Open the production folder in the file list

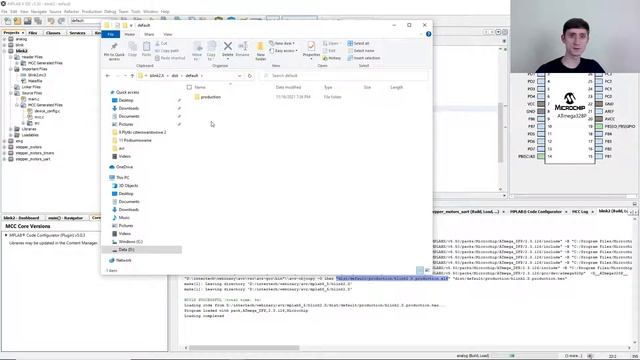click(210, 97)
